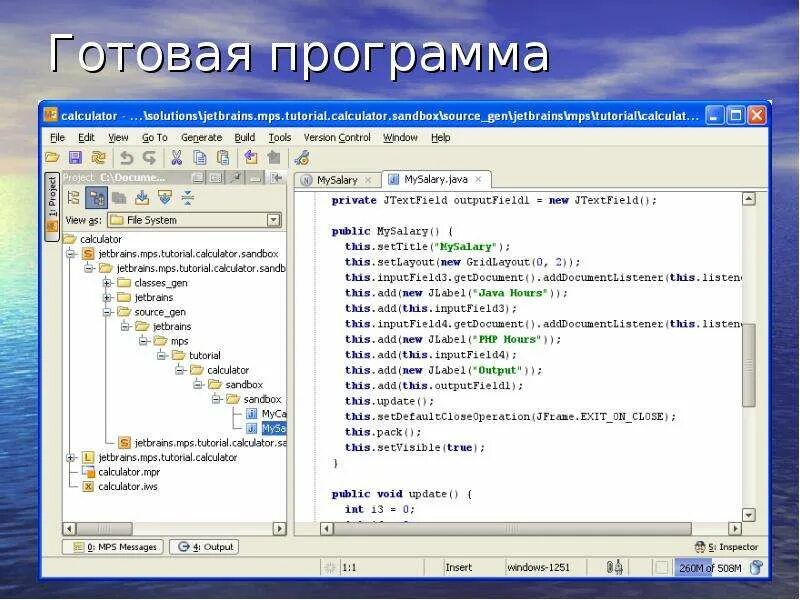Viewport: 800px width, 600px height.
Task: Collapse the jetbrains.mps.tutorial.calculator.sandbox solution node
Action: click(x=71, y=254)
